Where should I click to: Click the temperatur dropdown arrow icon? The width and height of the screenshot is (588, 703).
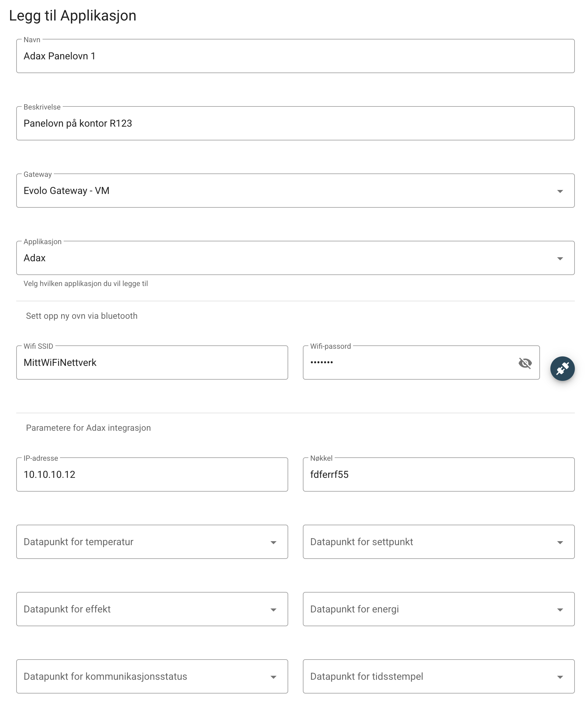(x=273, y=542)
